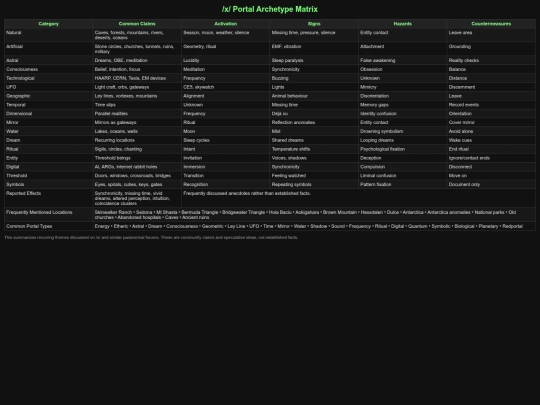The height and width of the screenshot is (405, 540).
Task: Click the 'Liminal confusion' hazard cell
Action: [403, 176]
